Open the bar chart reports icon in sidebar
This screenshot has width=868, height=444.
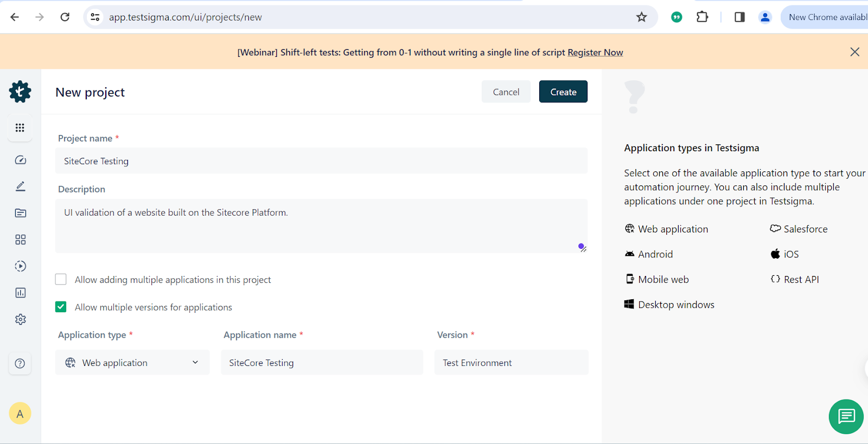[x=21, y=293]
